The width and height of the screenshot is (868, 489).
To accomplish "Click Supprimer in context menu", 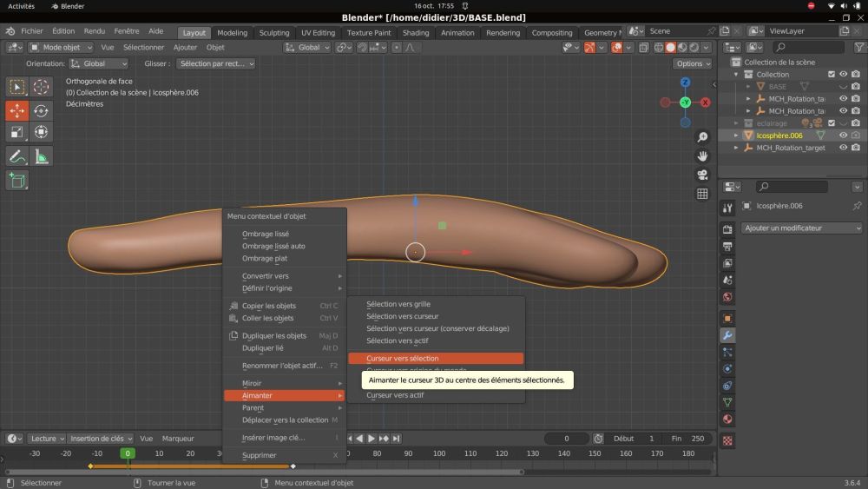I will (284, 455).
